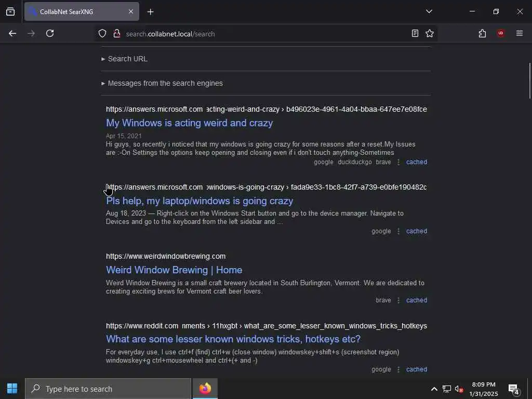Open 'Pls help, my laptop/windows is going crazy'
This screenshot has height=399, width=532.
point(199,201)
